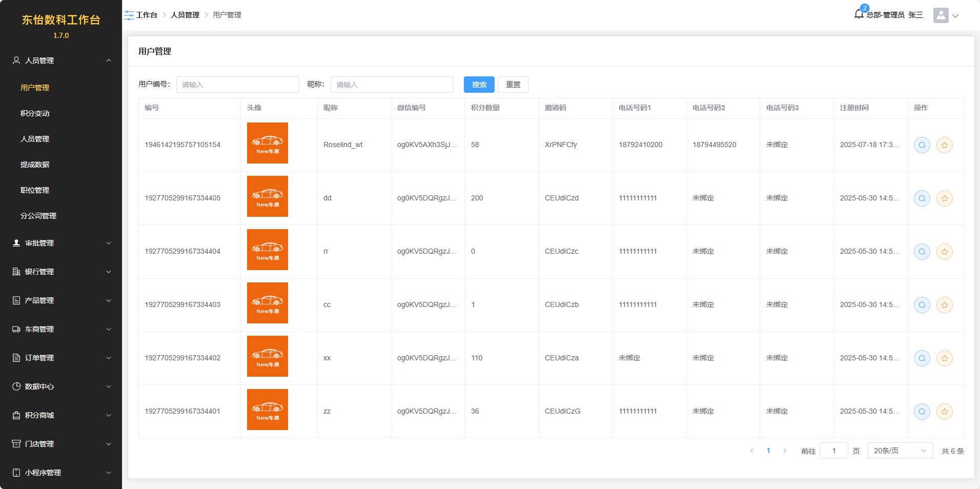
Task: Click the view icon for user rr
Action: (x=922, y=252)
